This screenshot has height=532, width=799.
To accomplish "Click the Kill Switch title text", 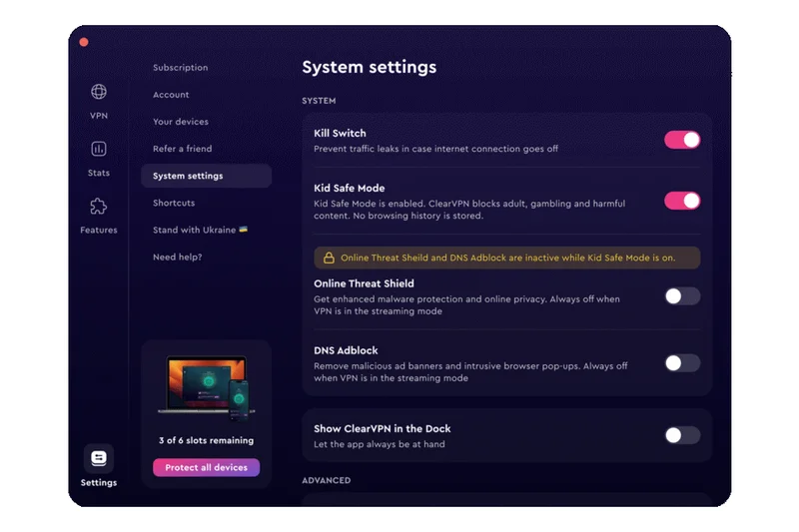I will tap(340, 134).
